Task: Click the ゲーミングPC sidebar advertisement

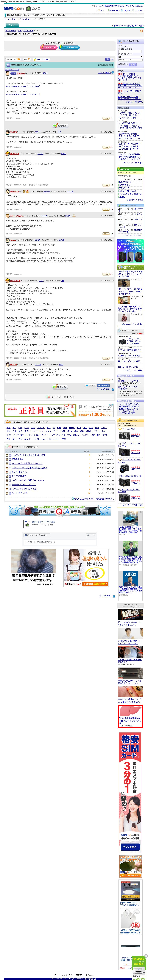Action: pyautogui.click(x=131, y=251)
